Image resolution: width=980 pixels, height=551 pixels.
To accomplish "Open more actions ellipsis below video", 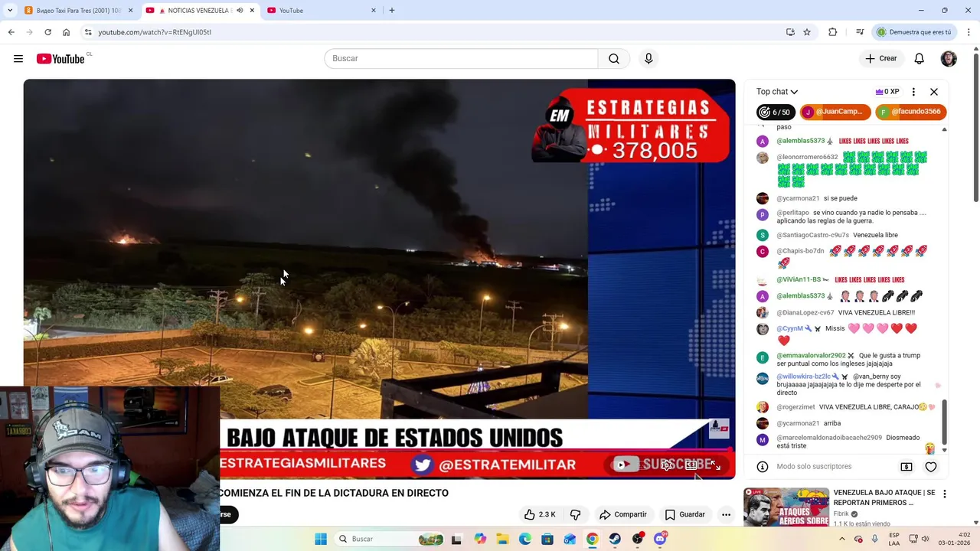I will [726, 514].
